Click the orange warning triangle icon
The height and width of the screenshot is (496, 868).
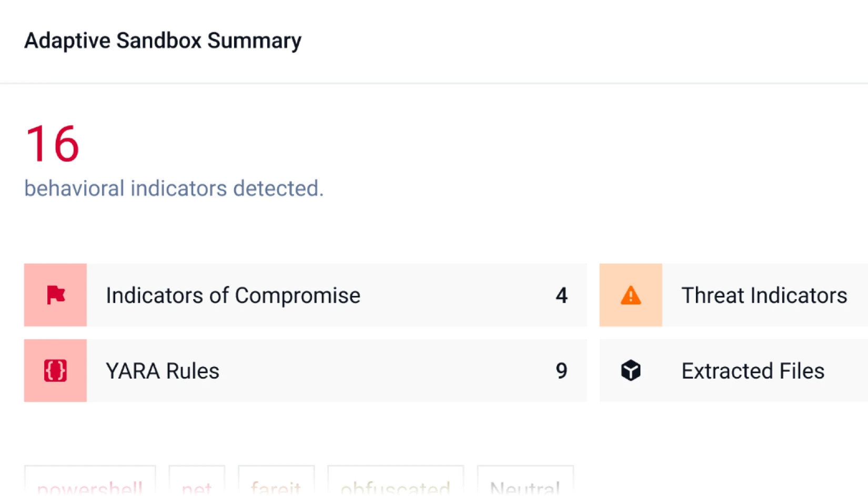click(x=630, y=295)
